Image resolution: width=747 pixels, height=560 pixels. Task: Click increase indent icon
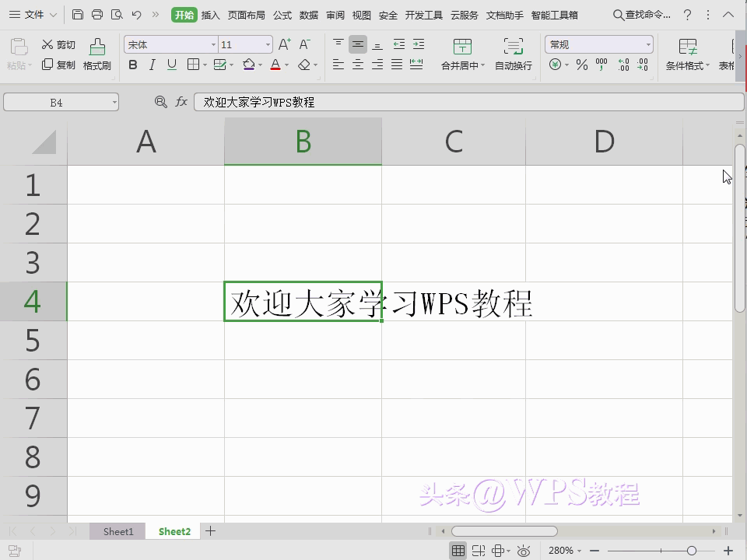(x=419, y=44)
